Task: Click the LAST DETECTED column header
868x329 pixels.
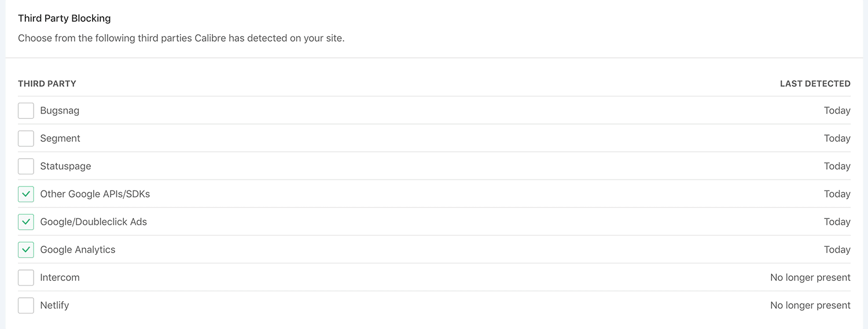Action: coord(815,83)
